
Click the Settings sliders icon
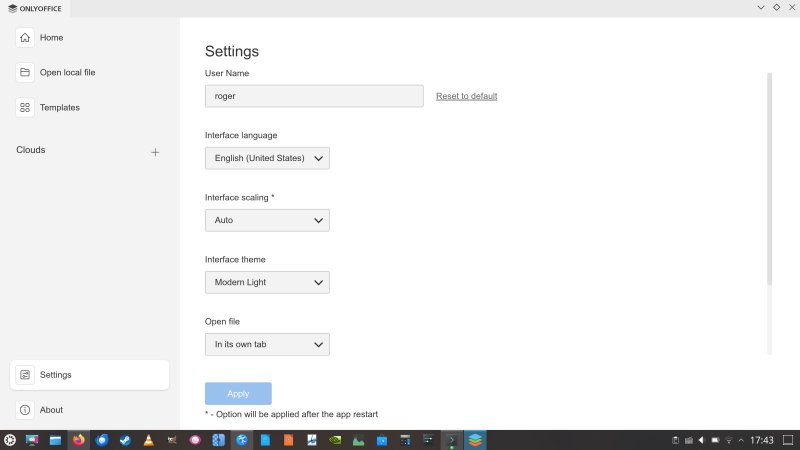click(24, 375)
